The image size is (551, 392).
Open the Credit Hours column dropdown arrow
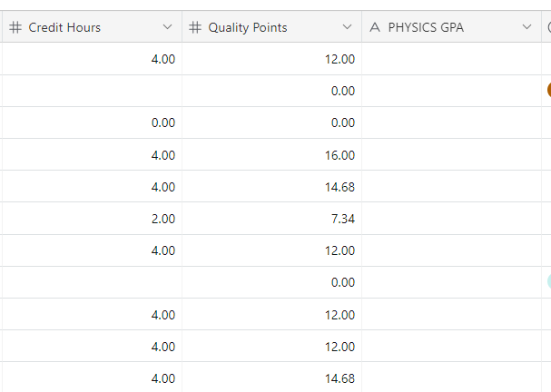168,27
